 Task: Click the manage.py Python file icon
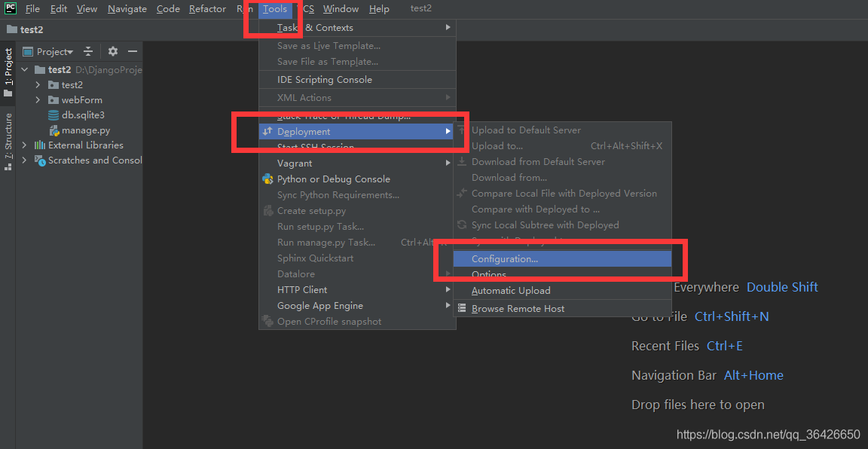(x=53, y=130)
